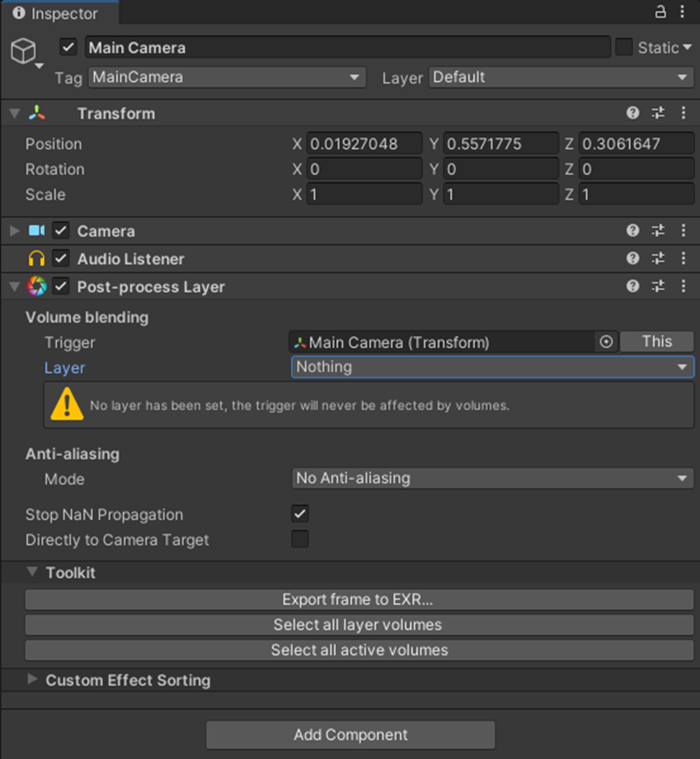The height and width of the screenshot is (759, 700).
Task: Edit Rotation Z value field
Action: (636, 169)
